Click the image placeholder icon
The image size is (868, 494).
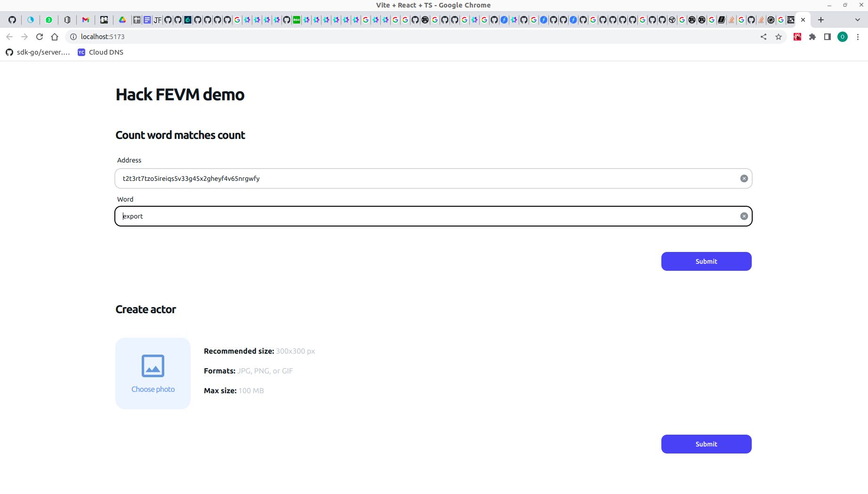pos(153,366)
